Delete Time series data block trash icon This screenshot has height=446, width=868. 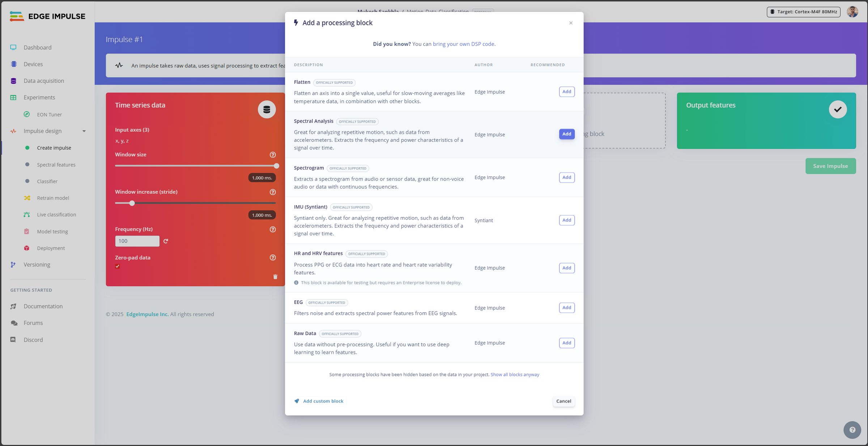(275, 276)
